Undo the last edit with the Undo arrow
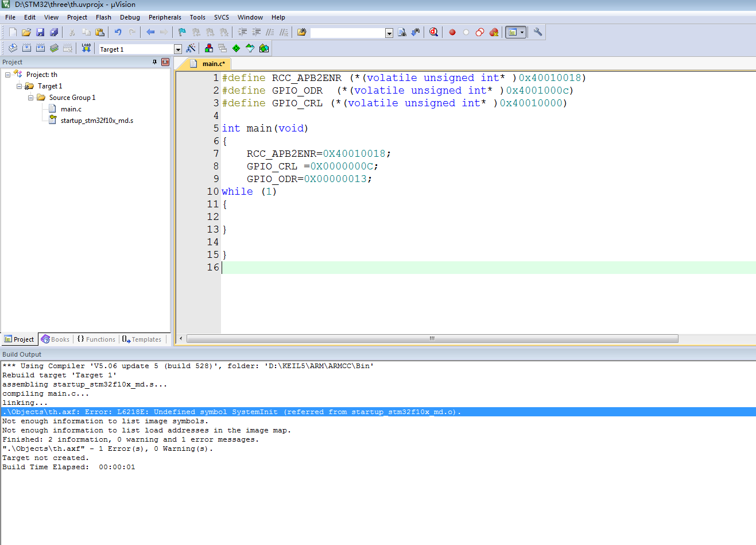 click(x=118, y=32)
